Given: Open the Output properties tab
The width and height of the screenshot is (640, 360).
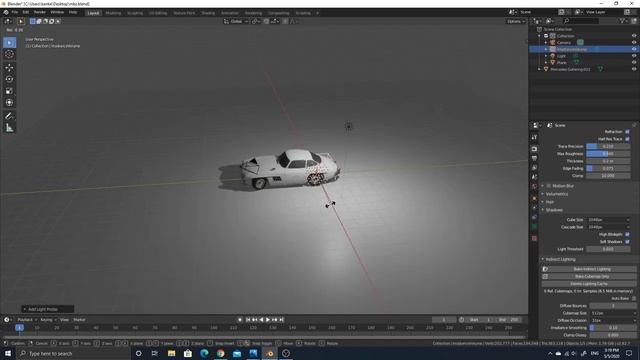Looking at the screenshot, I should (x=534, y=158).
